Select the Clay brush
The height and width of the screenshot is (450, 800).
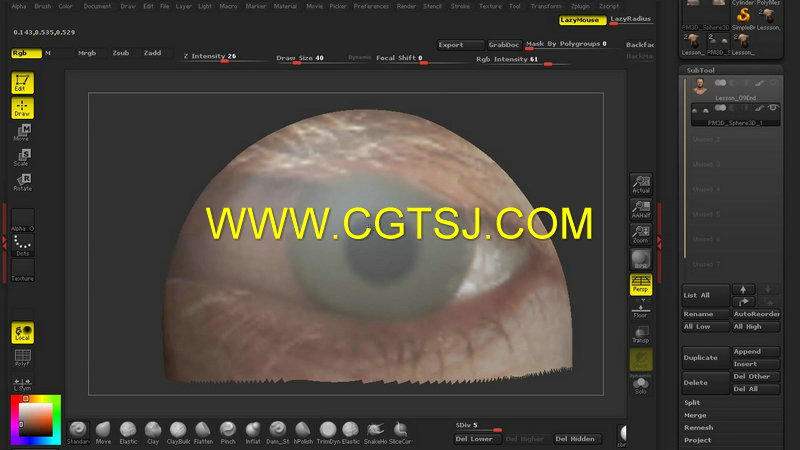(153, 433)
